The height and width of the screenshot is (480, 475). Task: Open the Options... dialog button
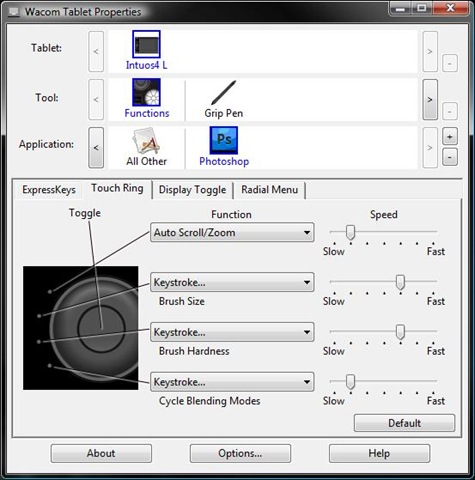(240, 453)
